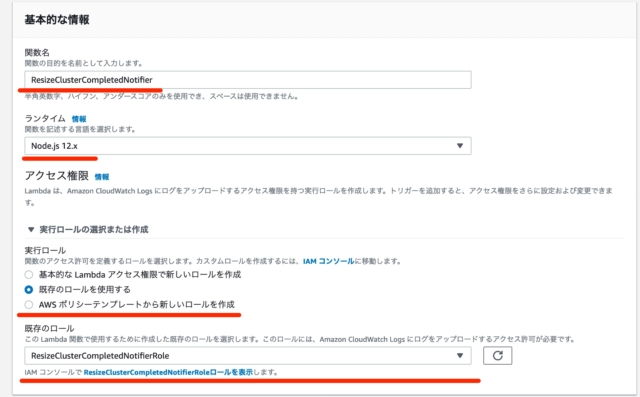Viewport: 640px width, 397px height.
Task: Click the refresh roles icon button
Action: tap(498, 356)
